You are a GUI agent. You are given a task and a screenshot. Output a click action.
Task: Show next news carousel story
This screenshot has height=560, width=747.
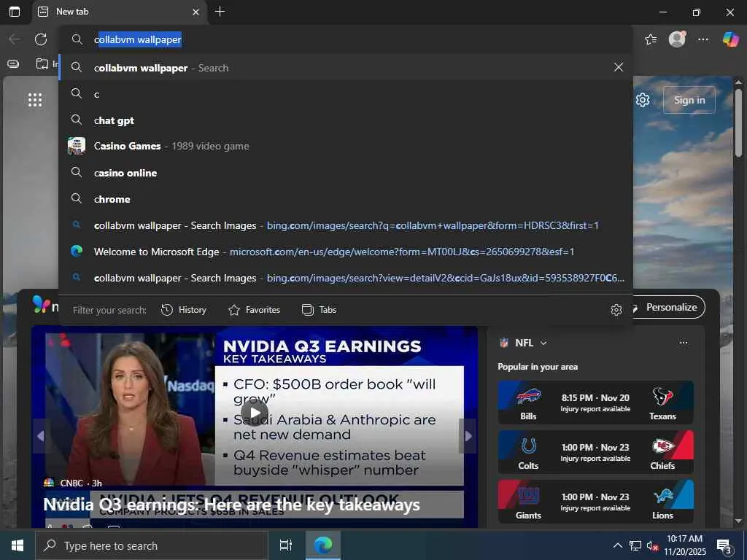[468, 436]
